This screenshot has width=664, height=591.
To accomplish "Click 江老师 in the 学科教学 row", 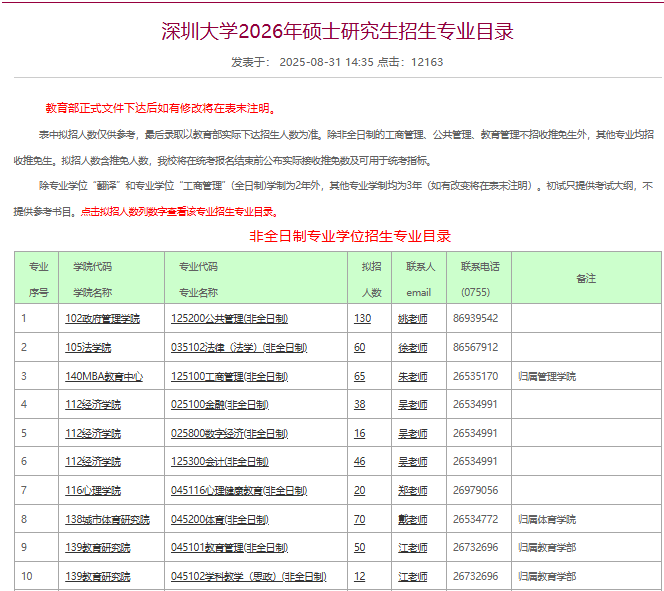I will (412, 576).
